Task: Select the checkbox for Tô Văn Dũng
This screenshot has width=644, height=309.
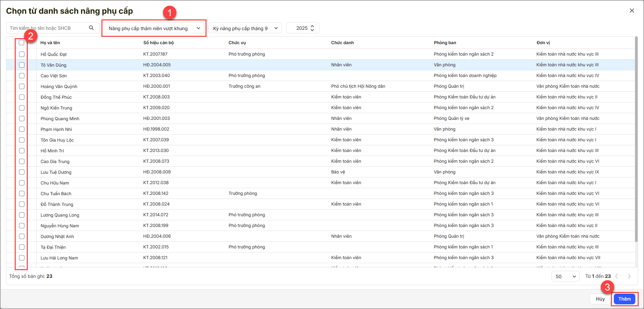Action: click(x=22, y=65)
